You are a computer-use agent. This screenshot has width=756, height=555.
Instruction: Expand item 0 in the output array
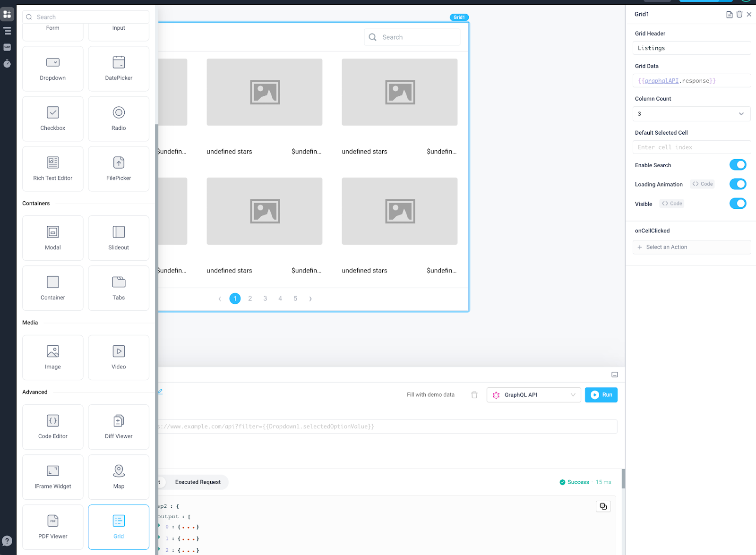(x=159, y=527)
